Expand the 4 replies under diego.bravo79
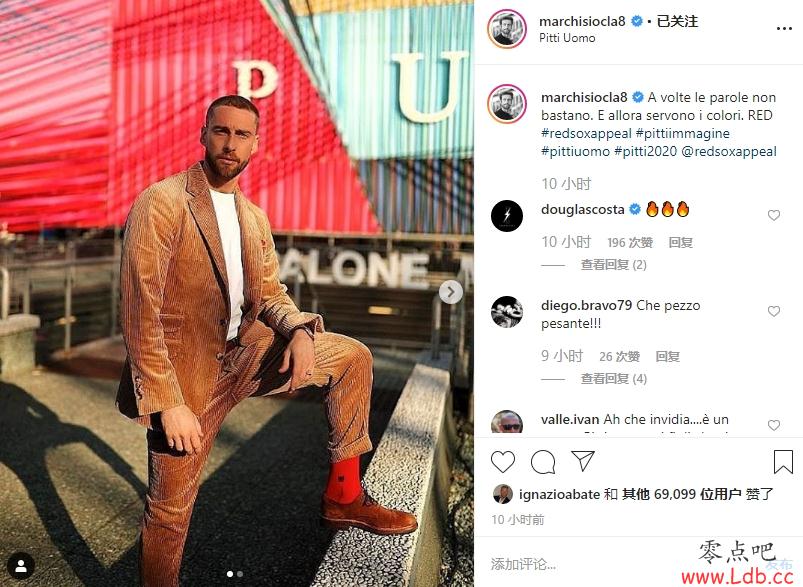The image size is (803, 587). (614, 379)
